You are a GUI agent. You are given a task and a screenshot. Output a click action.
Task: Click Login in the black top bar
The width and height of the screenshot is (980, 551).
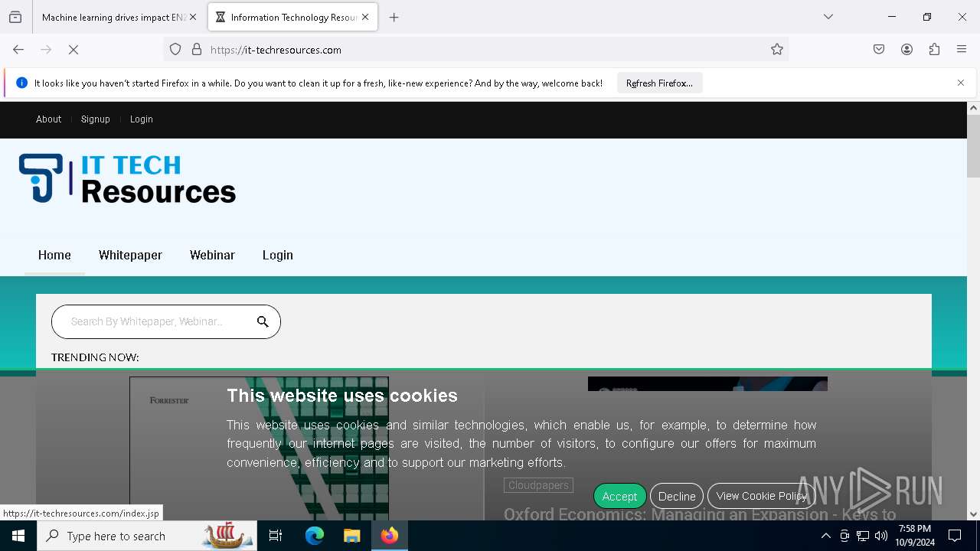tap(142, 119)
